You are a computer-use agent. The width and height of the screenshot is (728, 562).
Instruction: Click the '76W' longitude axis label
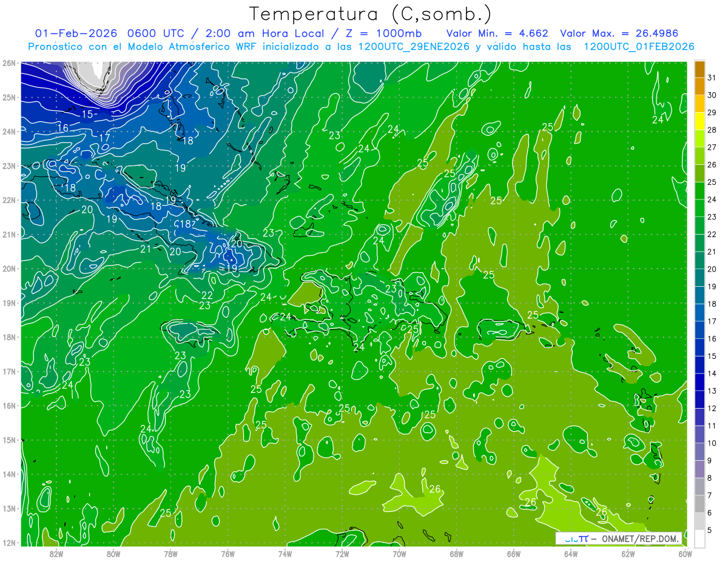click(227, 553)
